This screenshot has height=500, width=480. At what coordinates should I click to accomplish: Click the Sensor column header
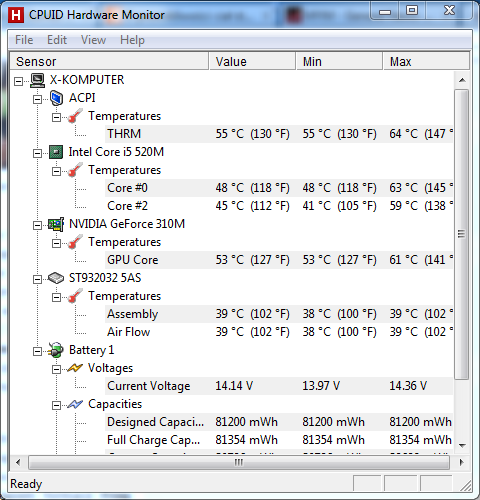[x=109, y=61]
